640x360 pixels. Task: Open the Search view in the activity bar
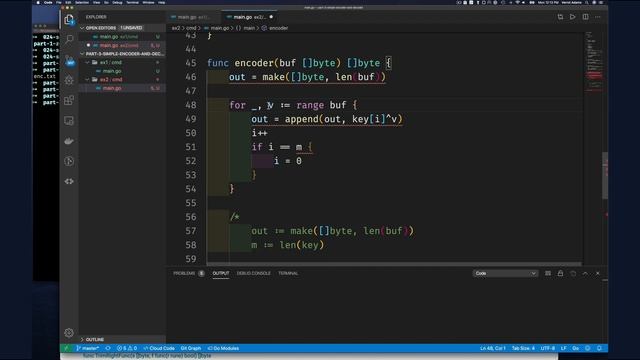click(69, 39)
